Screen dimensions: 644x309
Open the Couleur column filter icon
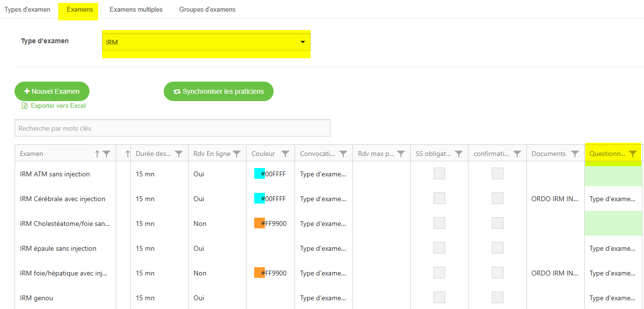coord(285,154)
